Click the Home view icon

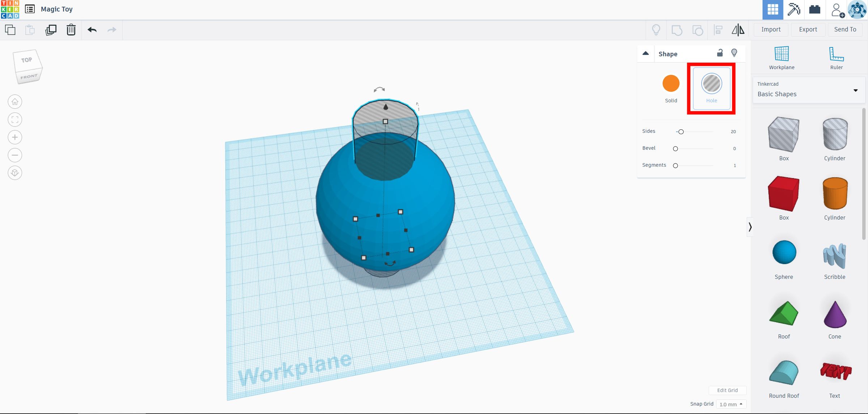tap(15, 102)
